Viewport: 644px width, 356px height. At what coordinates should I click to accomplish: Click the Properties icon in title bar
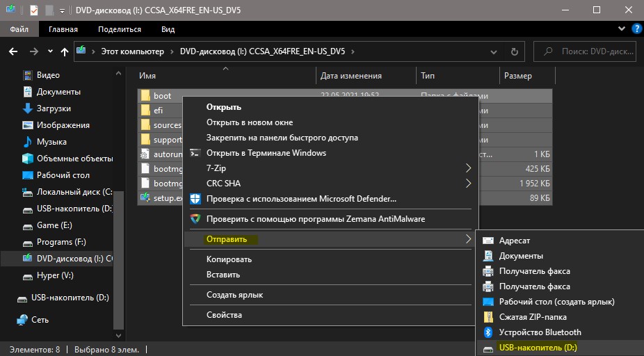pos(34,10)
